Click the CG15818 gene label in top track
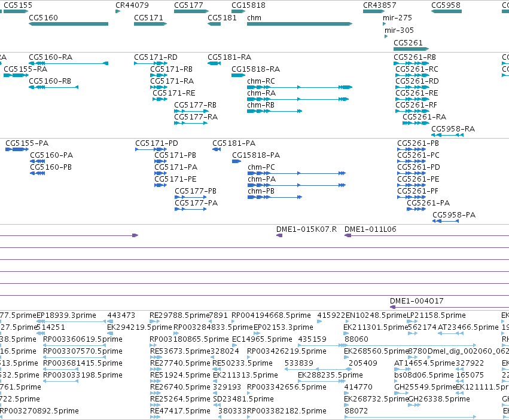 [248, 5]
